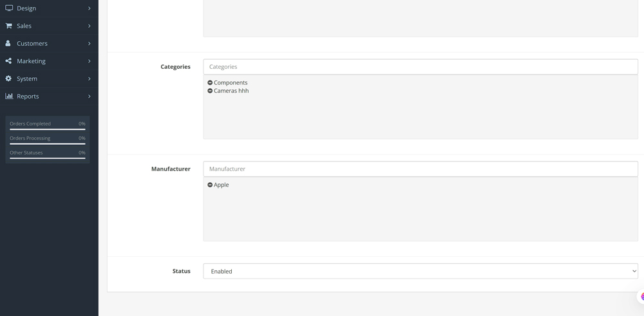Expand the Design menu chevron

tap(89, 8)
